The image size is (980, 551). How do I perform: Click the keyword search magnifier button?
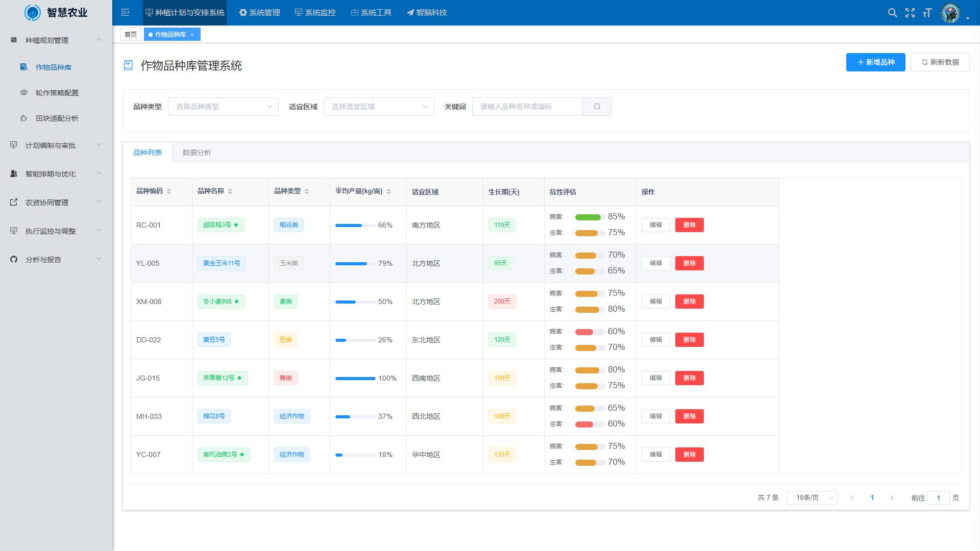[x=597, y=107]
